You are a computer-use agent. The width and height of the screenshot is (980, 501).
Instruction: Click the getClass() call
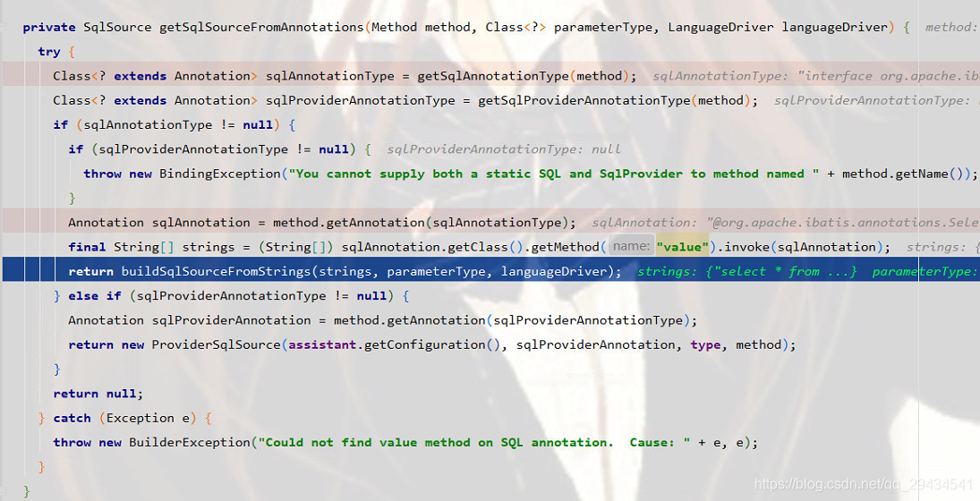click(485, 247)
